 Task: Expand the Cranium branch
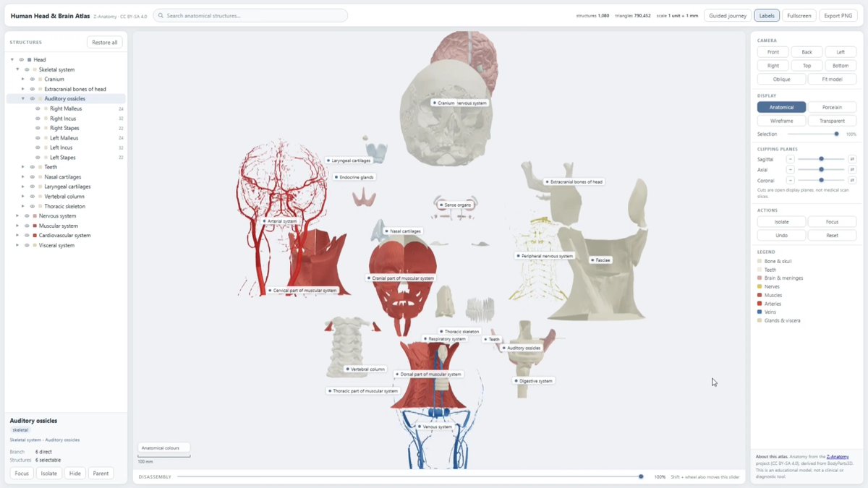23,80
